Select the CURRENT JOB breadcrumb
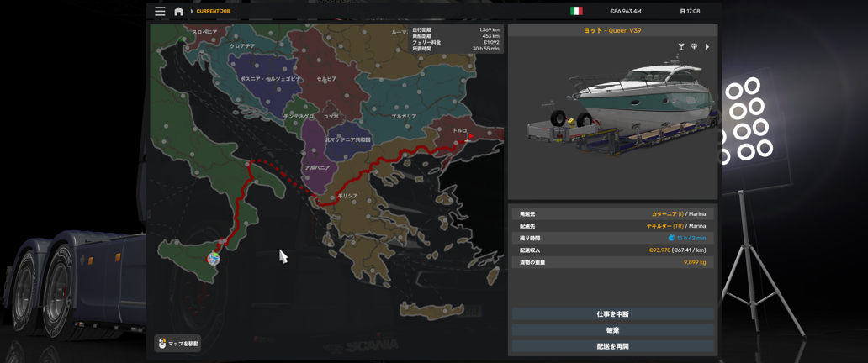 (214, 12)
